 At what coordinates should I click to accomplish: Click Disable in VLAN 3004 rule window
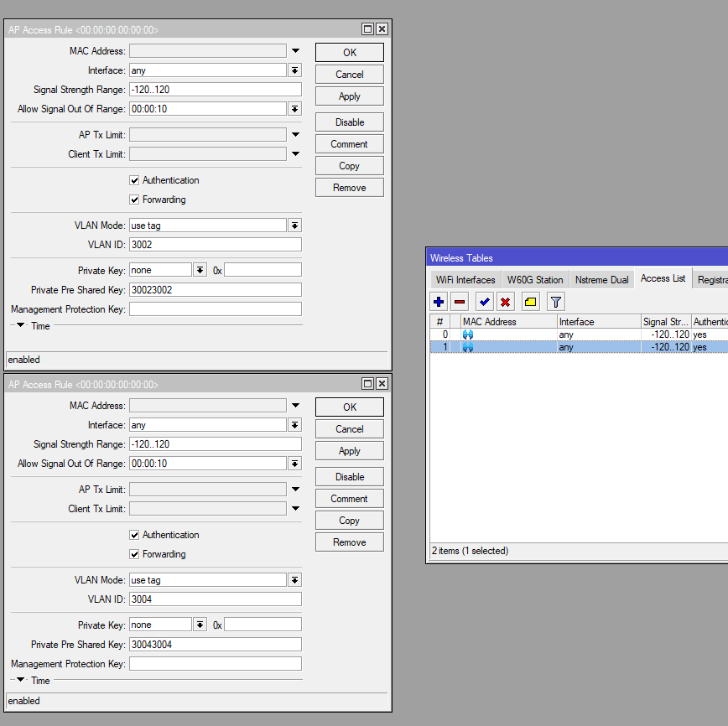[350, 477]
